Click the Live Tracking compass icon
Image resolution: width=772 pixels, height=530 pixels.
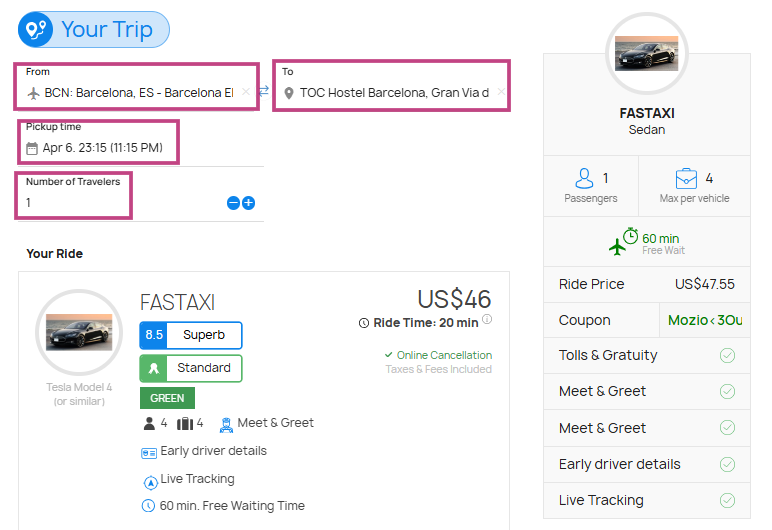150,481
